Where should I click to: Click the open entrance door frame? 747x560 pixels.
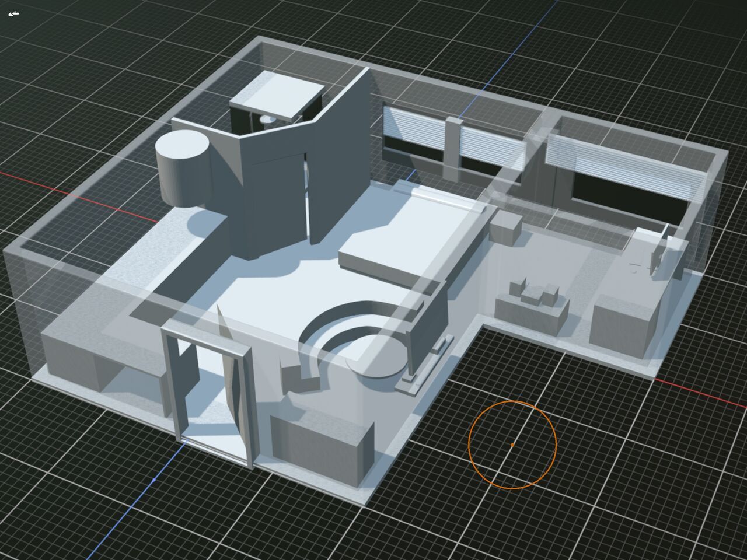[x=208, y=391]
